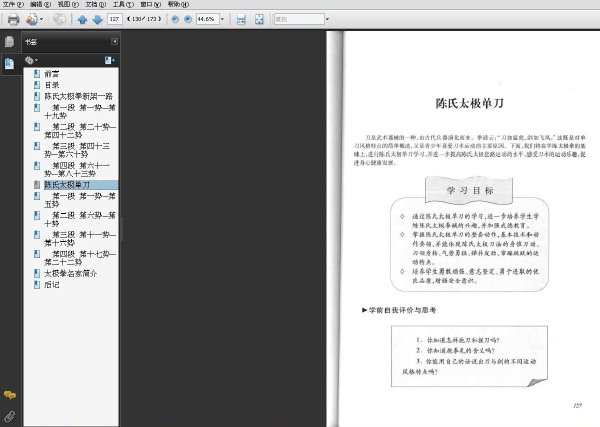The image size is (600, 427).
Task: Select the 后记 bookmark
Action: pos(52,284)
